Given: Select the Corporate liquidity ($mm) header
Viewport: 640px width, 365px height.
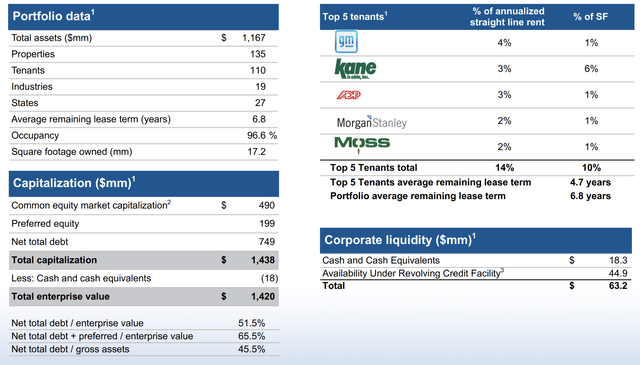Looking at the screenshot, I should 476,240.
